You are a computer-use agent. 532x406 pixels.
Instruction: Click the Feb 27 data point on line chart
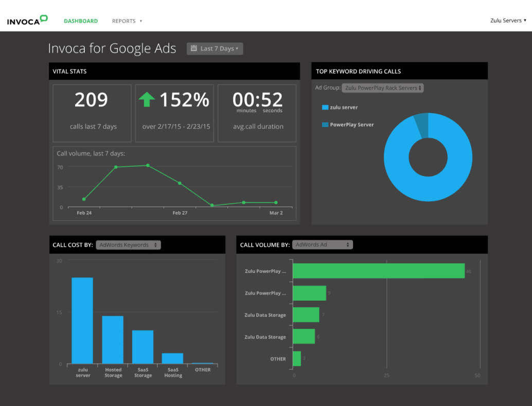(x=180, y=183)
